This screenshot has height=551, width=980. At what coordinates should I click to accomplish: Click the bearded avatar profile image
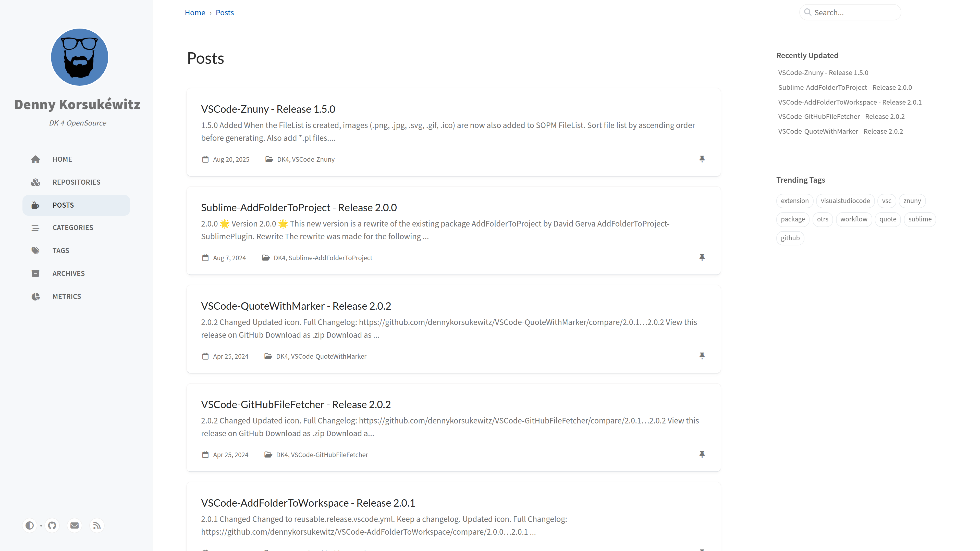(80, 57)
